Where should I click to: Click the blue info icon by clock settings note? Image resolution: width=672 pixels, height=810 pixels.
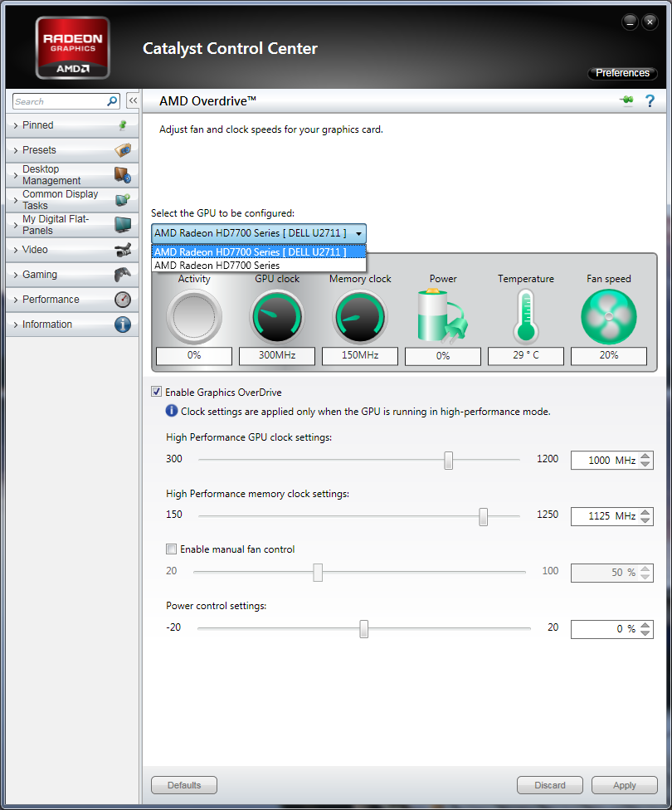pyautogui.click(x=172, y=411)
